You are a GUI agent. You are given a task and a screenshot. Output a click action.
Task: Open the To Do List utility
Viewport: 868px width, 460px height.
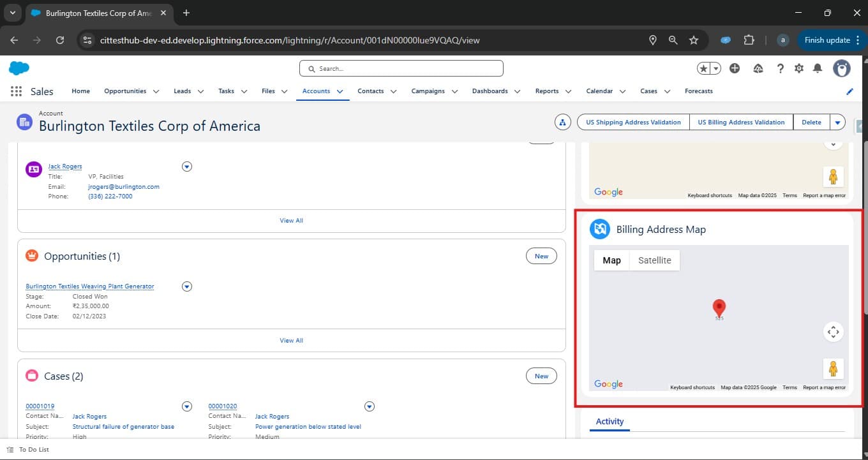pos(28,450)
